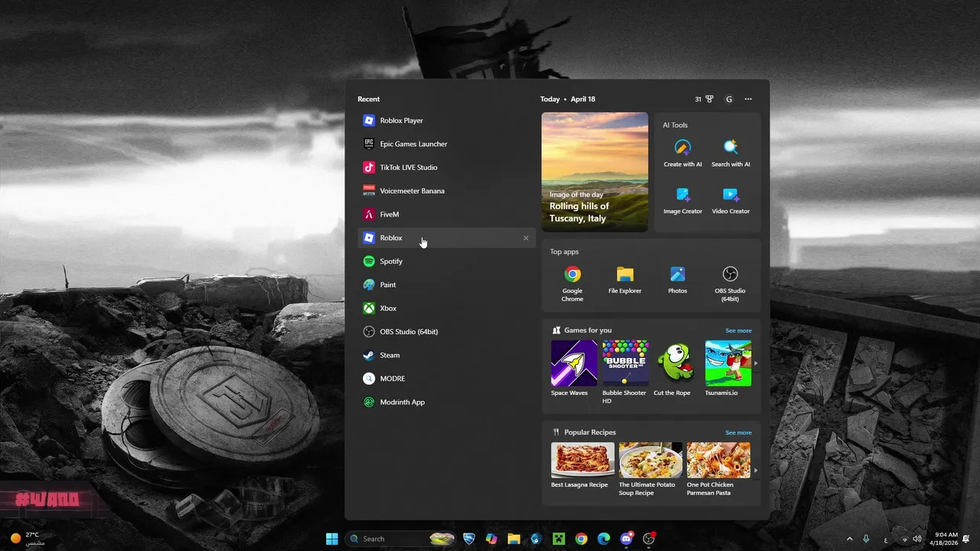980x551 pixels.
Task: Play the Cut the Rope game
Action: point(676,369)
